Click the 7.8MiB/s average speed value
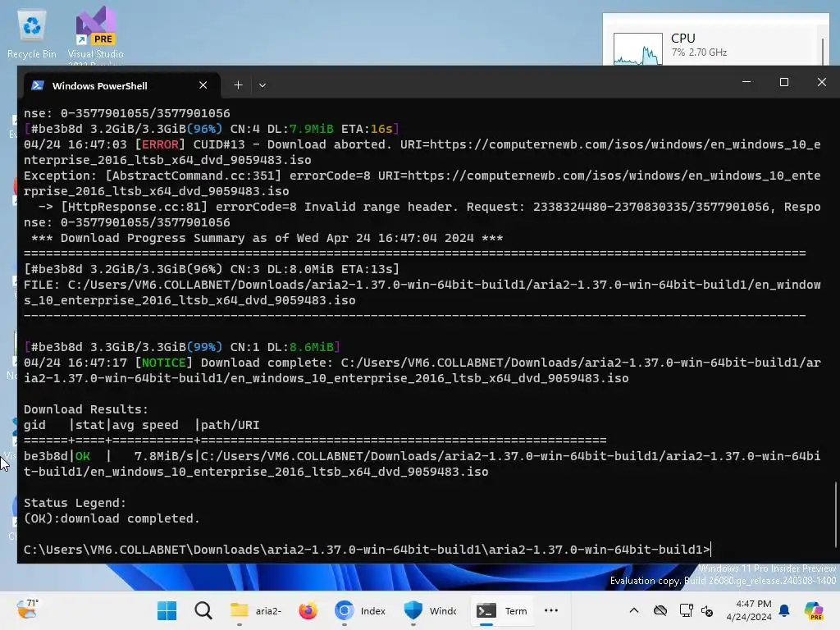The image size is (840, 630). tap(164, 456)
